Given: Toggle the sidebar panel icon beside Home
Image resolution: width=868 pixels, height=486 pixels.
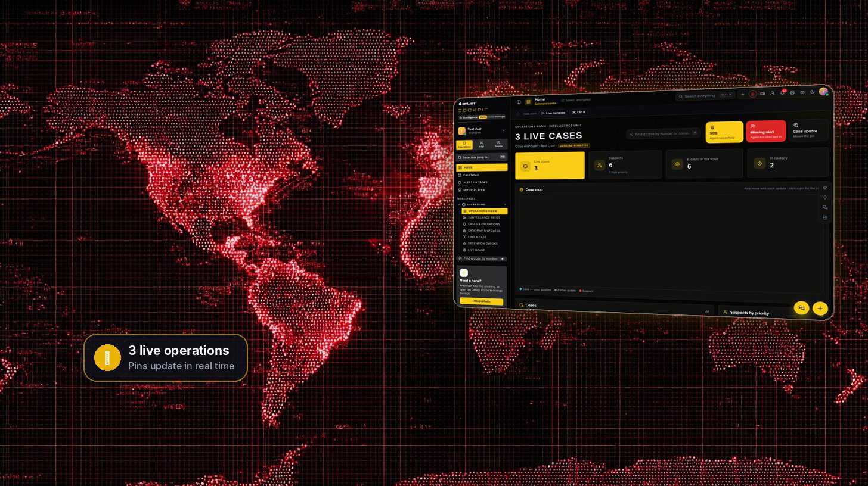Looking at the screenshot, I should pos(519,102).
